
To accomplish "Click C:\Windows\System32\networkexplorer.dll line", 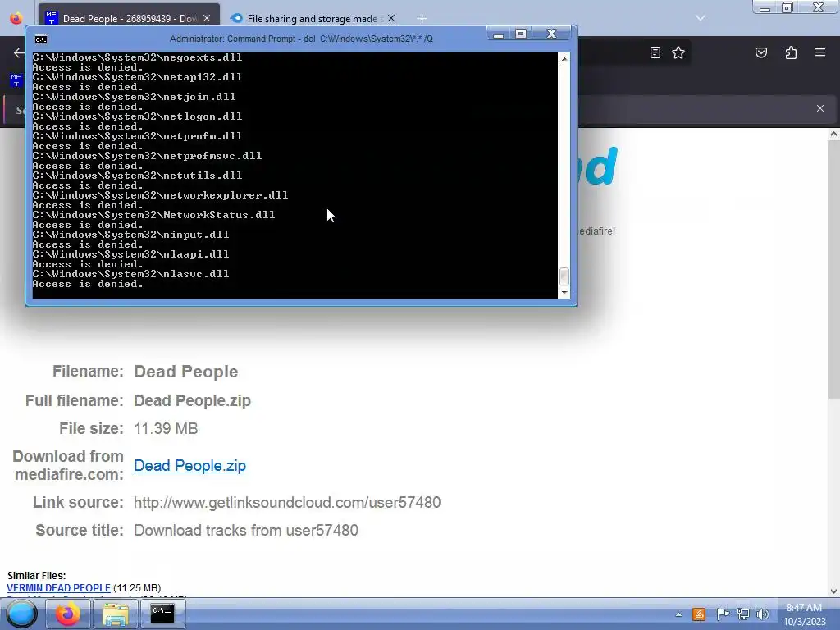I will coord(160,195).
